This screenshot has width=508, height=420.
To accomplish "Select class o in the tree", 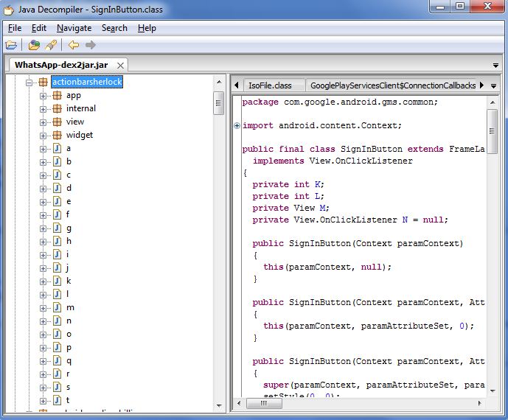I will coord(69,335).
